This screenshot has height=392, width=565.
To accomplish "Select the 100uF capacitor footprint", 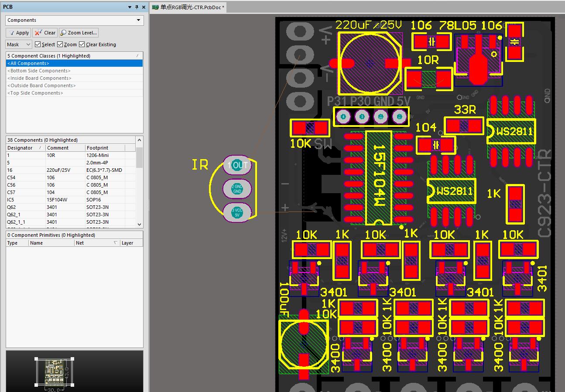I will [x=304, y=344].
